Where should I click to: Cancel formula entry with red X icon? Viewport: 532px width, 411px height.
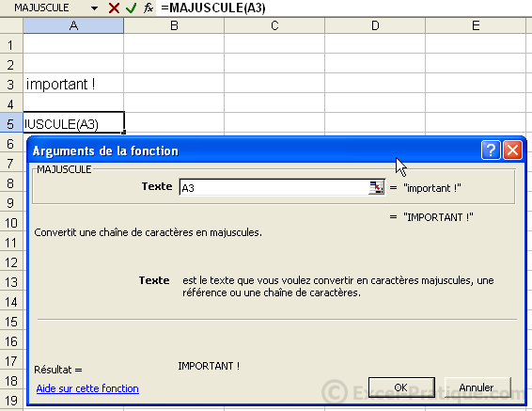[114, 8]
